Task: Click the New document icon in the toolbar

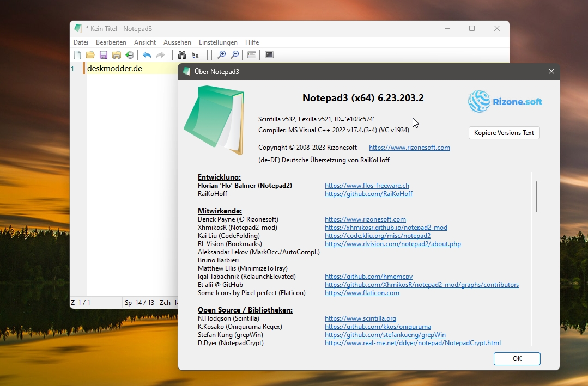Action: click(77, 55)
